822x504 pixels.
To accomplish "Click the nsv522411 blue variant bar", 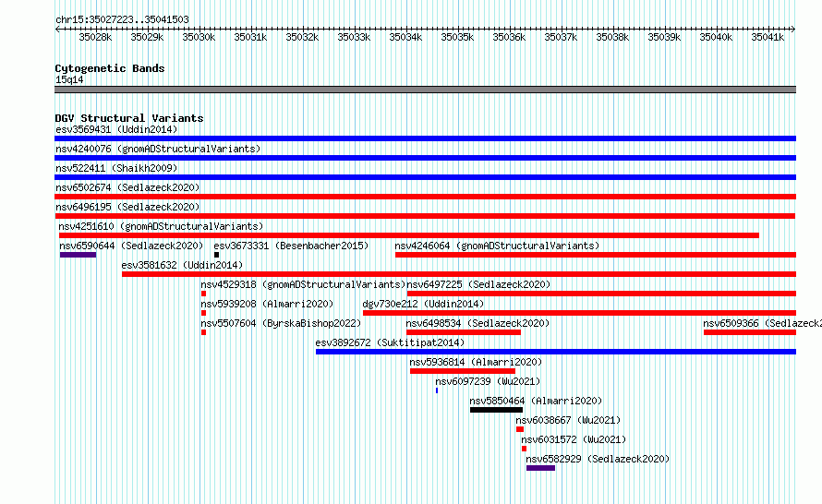I will 425,177.
